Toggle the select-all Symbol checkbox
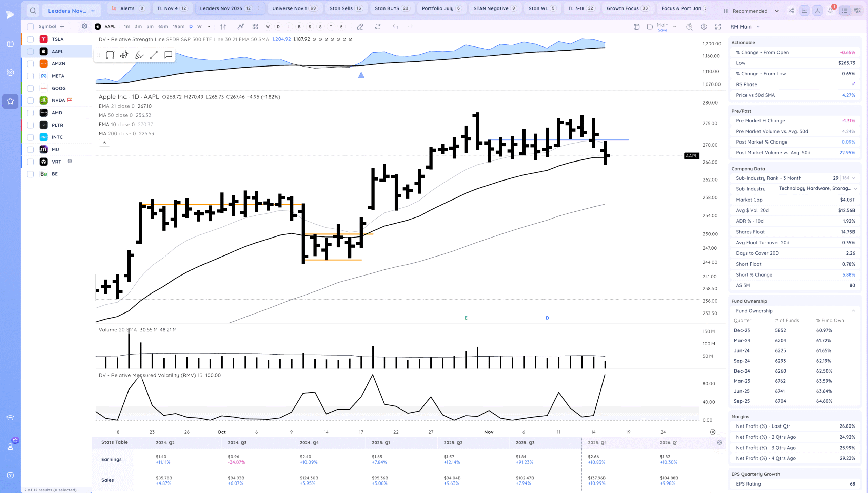Viewport: 868px width, 493px height. [31, 26]
